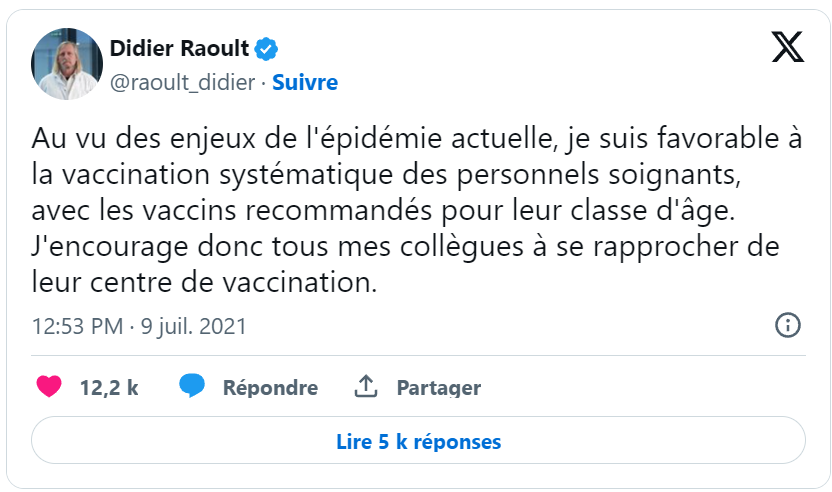
Task: Click the Didier Raoult display name
Action: [x=179, y=48]
